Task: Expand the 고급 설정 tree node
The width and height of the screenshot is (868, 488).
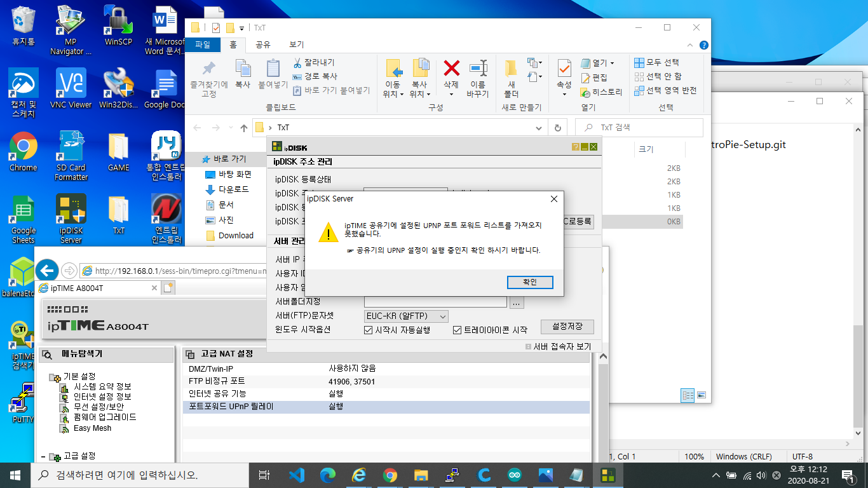Action: point(43,456)
